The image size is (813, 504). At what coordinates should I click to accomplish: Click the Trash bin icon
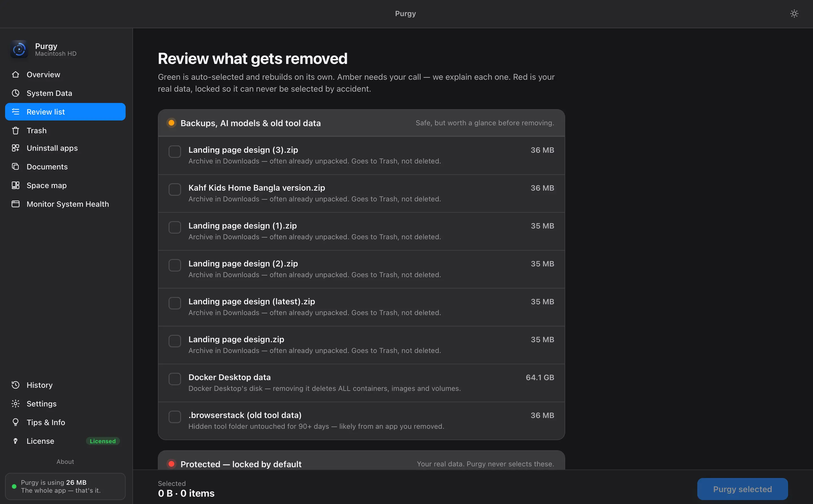pyautogui.click(x=15, y=130)
